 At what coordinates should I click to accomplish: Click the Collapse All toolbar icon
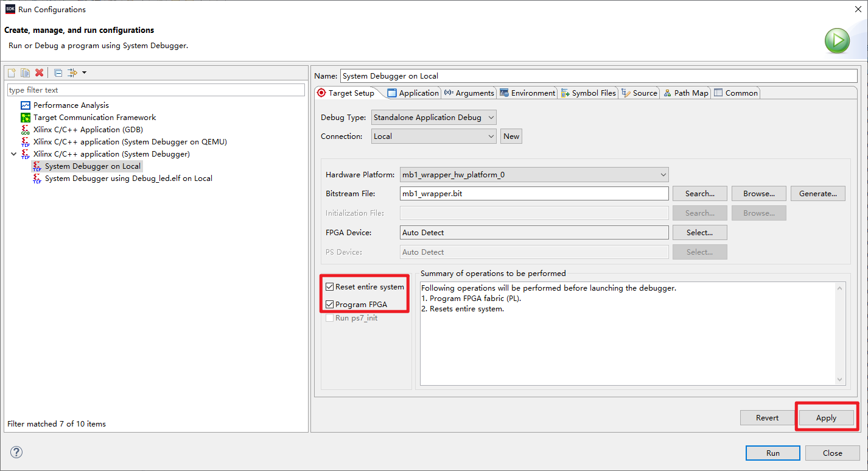[x=58, y=73]
